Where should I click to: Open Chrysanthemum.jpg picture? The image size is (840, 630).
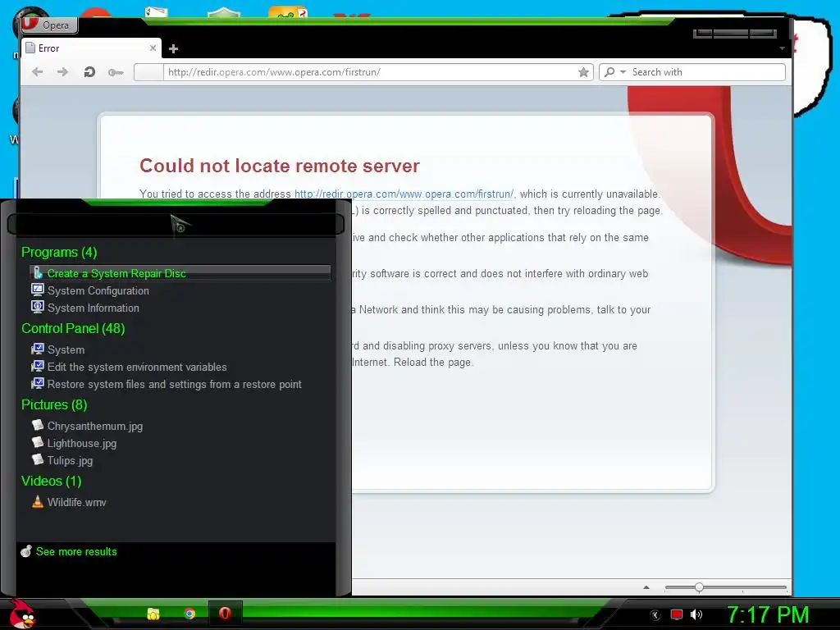(x=95, y=427)
